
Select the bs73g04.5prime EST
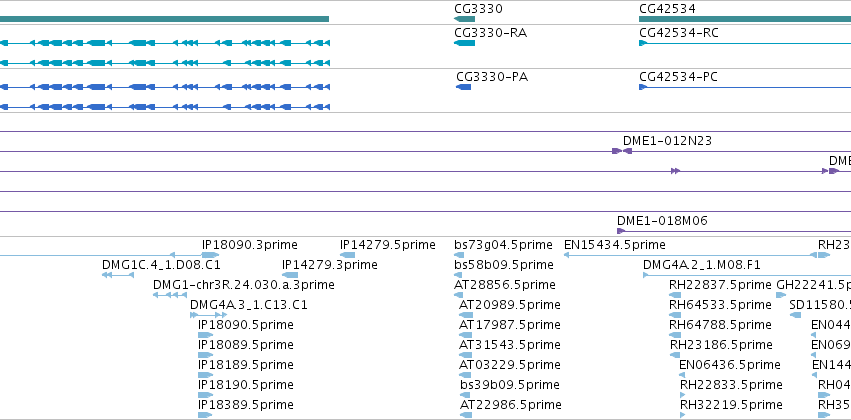tap(460, 255)
